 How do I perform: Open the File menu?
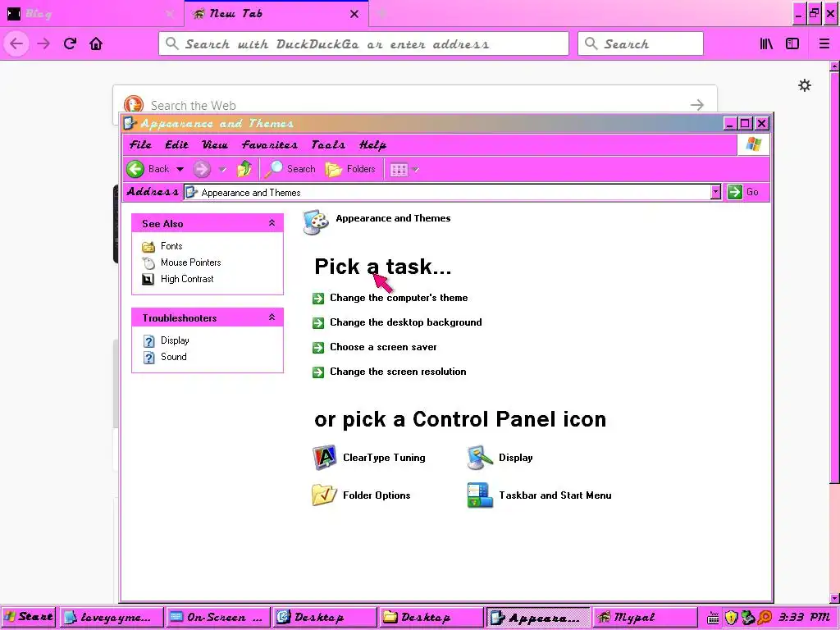click(140, 144)
